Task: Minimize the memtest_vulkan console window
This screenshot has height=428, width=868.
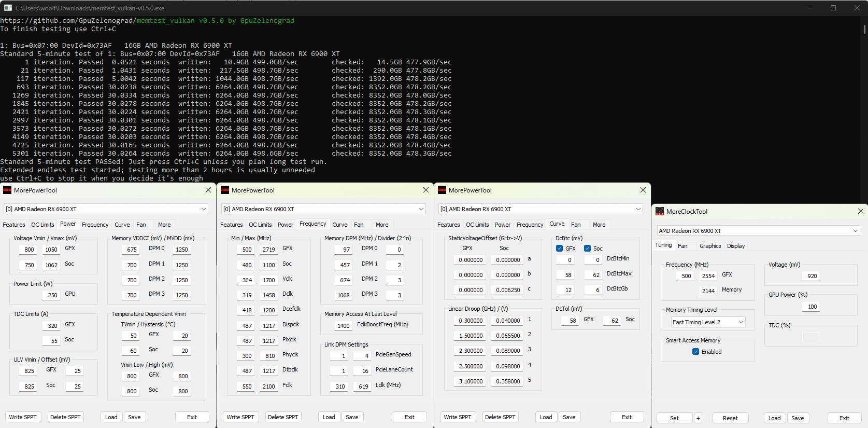Action: tap(810, 8)
